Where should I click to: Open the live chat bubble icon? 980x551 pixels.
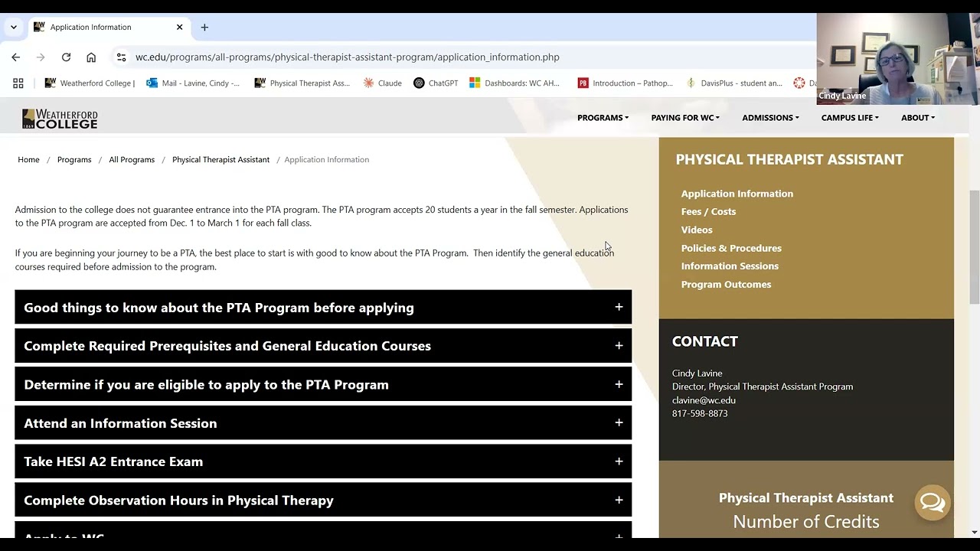(933, 503)
